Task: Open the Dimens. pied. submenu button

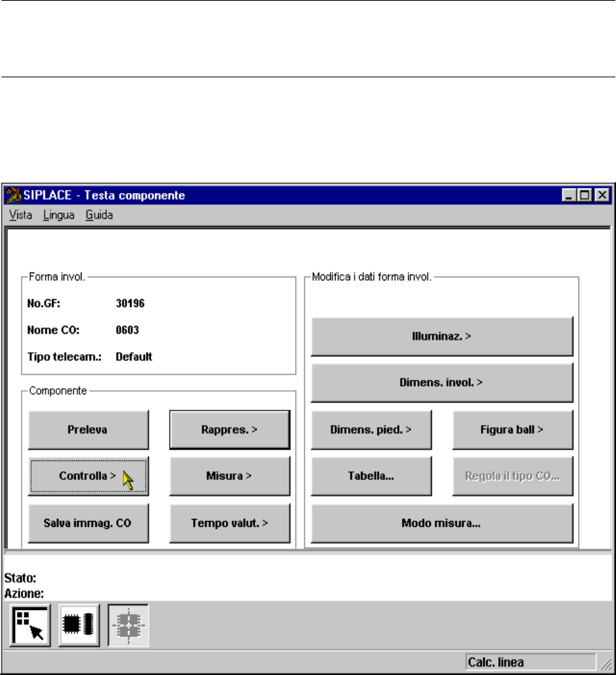Action: pyautogui.click(x=371, y=429)
